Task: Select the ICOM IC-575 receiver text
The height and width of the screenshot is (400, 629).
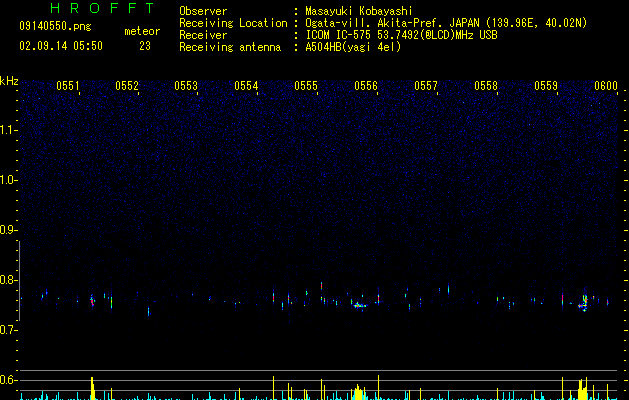Action: click(401, 35)
